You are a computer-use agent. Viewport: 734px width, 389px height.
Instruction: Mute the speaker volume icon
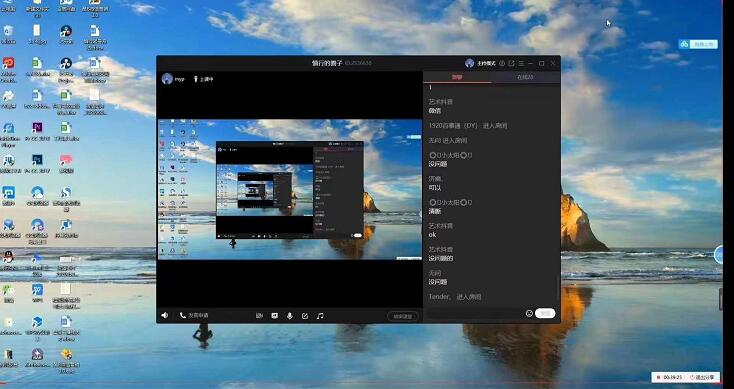pos(165,316)
